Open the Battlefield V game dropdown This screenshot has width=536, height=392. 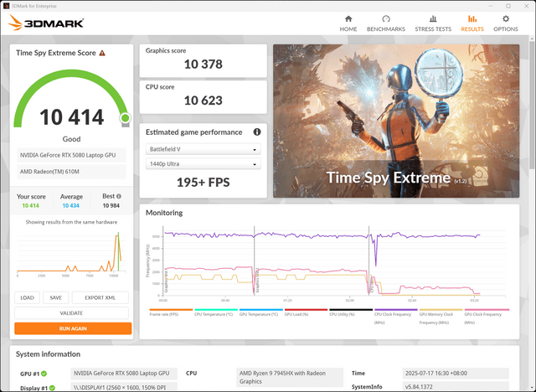coord(203,149)
